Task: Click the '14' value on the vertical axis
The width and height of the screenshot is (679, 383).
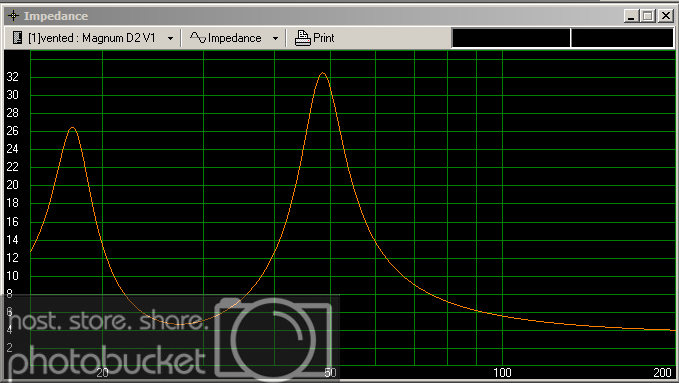Action: coord(13,240)
